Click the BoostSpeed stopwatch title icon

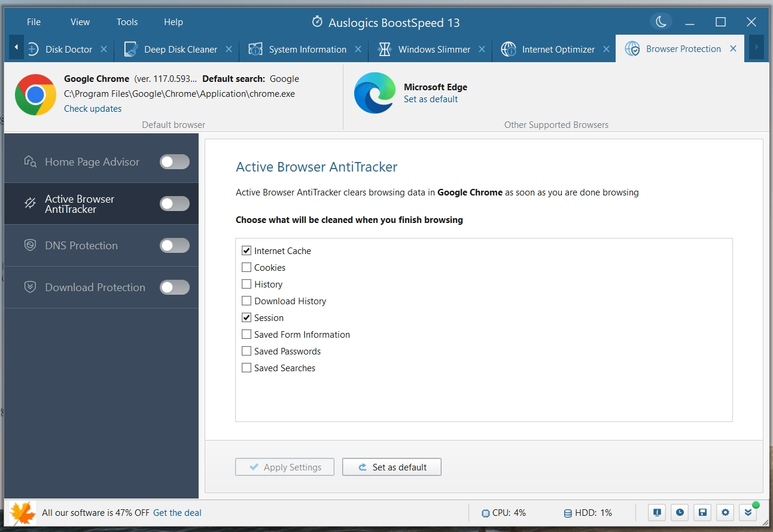click(x=317, y=22)
